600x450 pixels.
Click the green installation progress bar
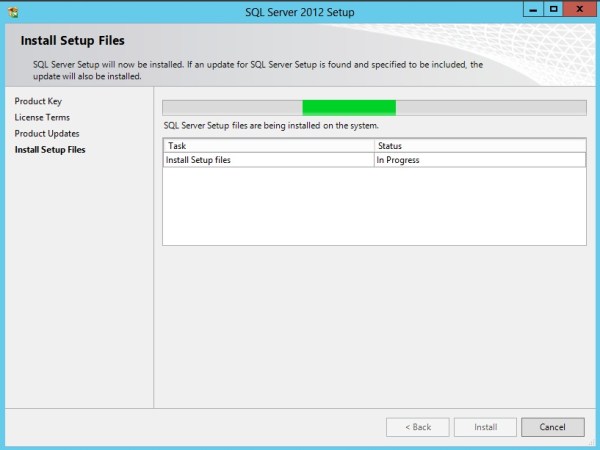coord(349,107)
